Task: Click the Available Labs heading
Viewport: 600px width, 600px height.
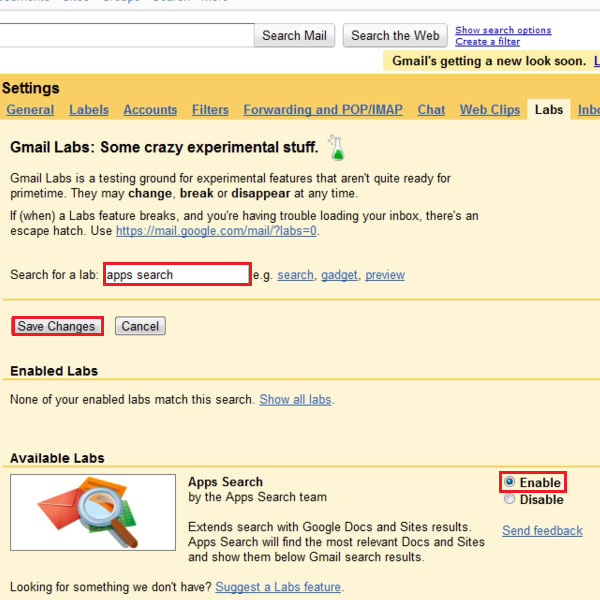Action: pyautogui.click(x=57, y=458)
